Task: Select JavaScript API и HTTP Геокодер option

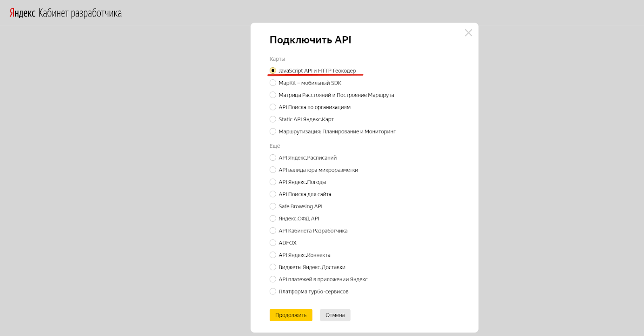Action: (273, 71)
